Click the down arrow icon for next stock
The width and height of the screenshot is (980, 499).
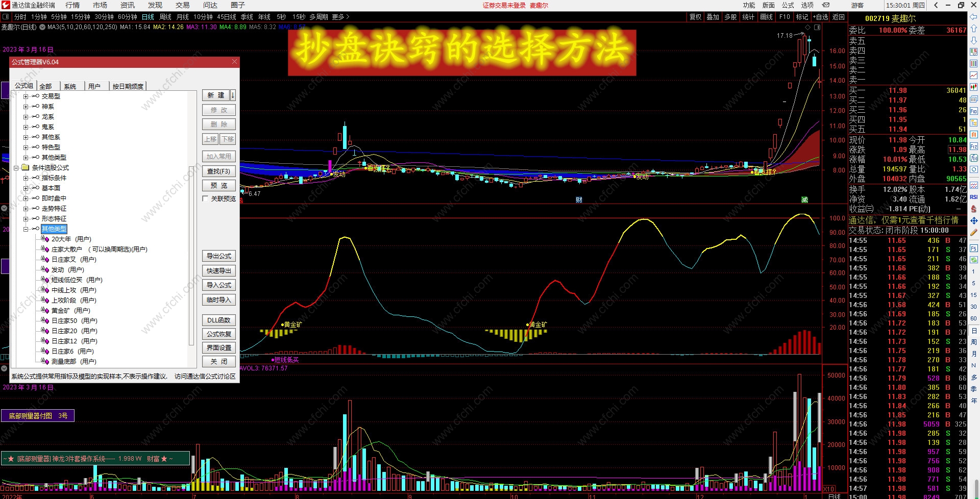click(974, 40)
